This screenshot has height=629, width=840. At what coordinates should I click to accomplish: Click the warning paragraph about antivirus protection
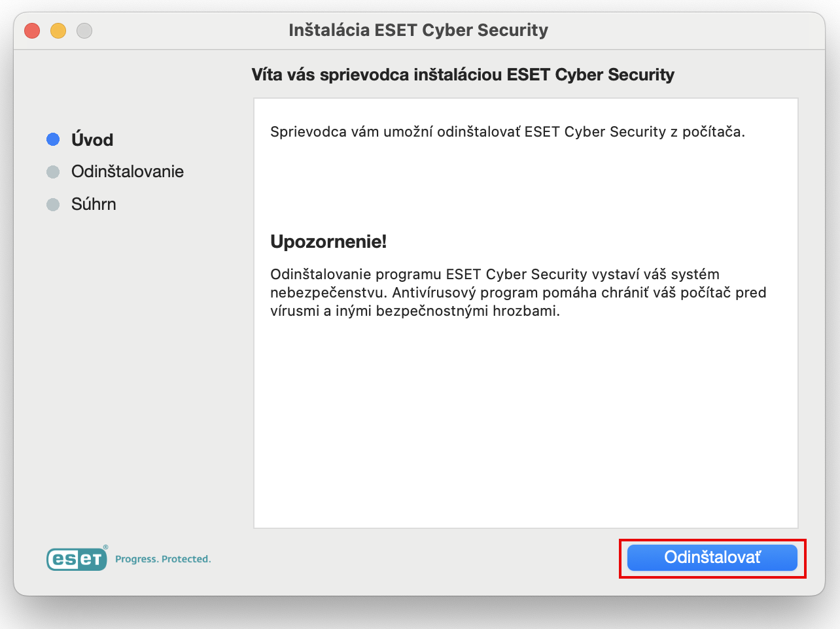(517, 292)
